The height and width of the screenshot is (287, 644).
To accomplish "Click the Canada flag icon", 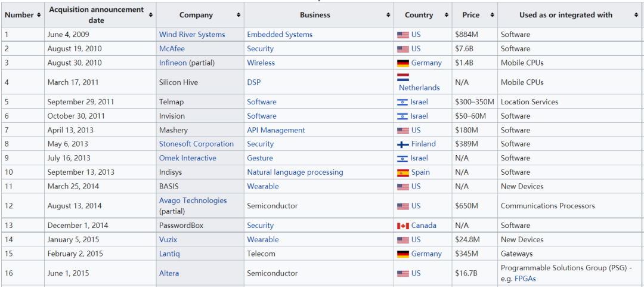I will pyautogui.click(x=403, y=226).
